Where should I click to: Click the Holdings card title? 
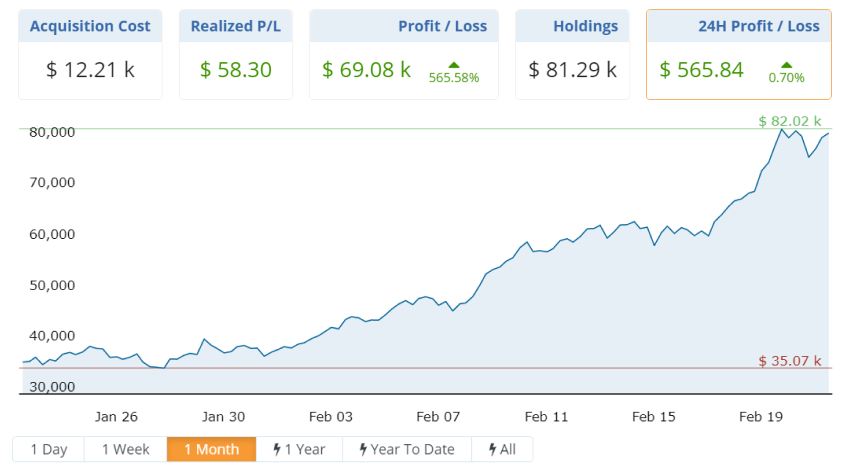(585, 26)
